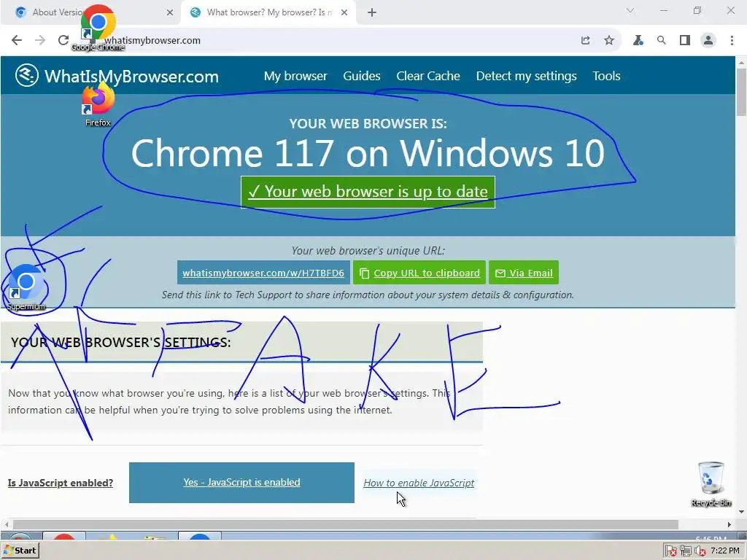
Task: Click the Start button
Action: pos(20,551)
